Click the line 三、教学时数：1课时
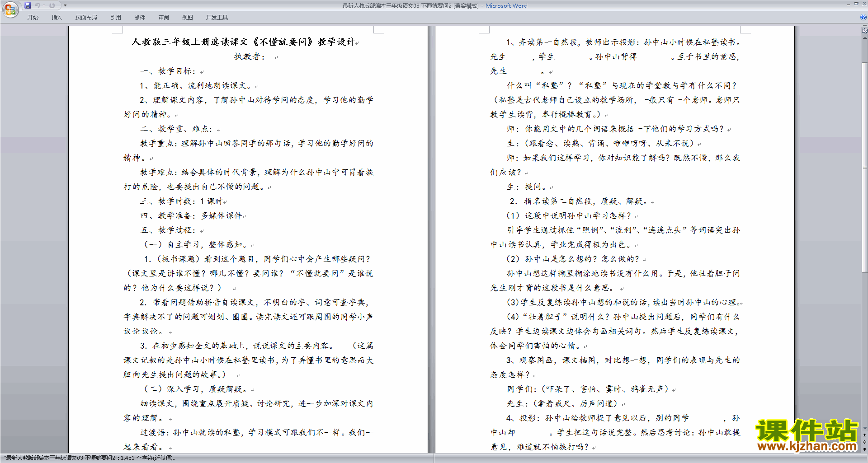The width and height of the screenshot is (868, 463). pyautogui.click(x=182, y=201)
